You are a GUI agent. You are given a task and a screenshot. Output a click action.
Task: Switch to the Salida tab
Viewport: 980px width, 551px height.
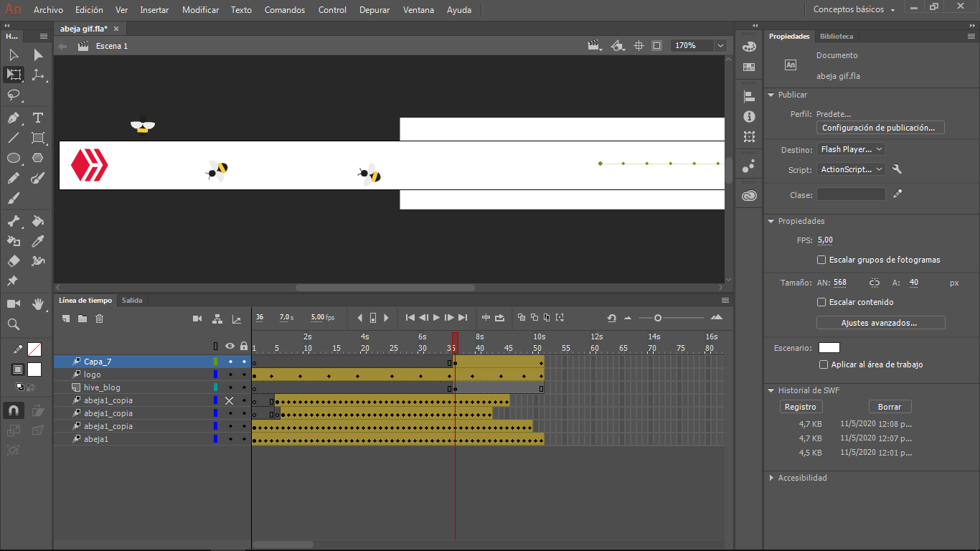131,301
